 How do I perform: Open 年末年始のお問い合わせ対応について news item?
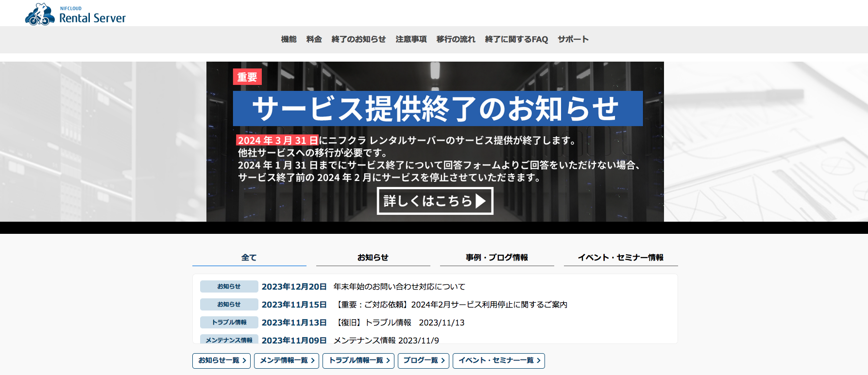(x=399, y=287)
